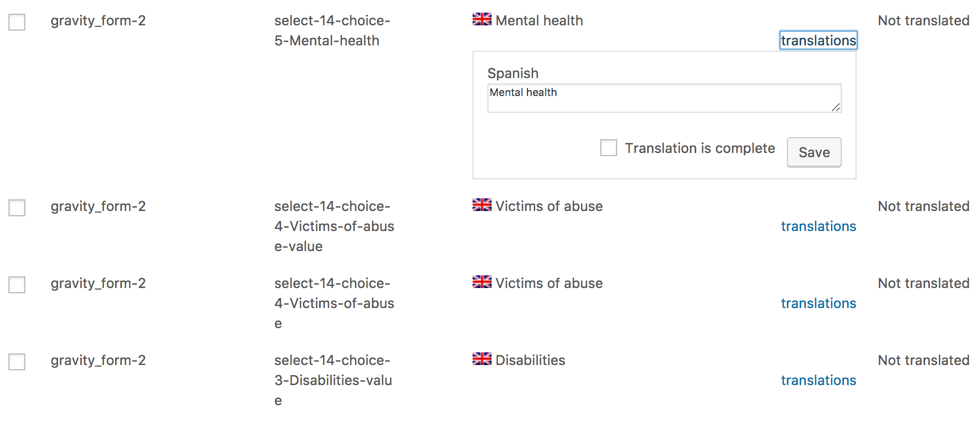Click the flag icon in the Victims-of-abuse row without value
This screenshot has width=980, height=422.
coord(482,282)
